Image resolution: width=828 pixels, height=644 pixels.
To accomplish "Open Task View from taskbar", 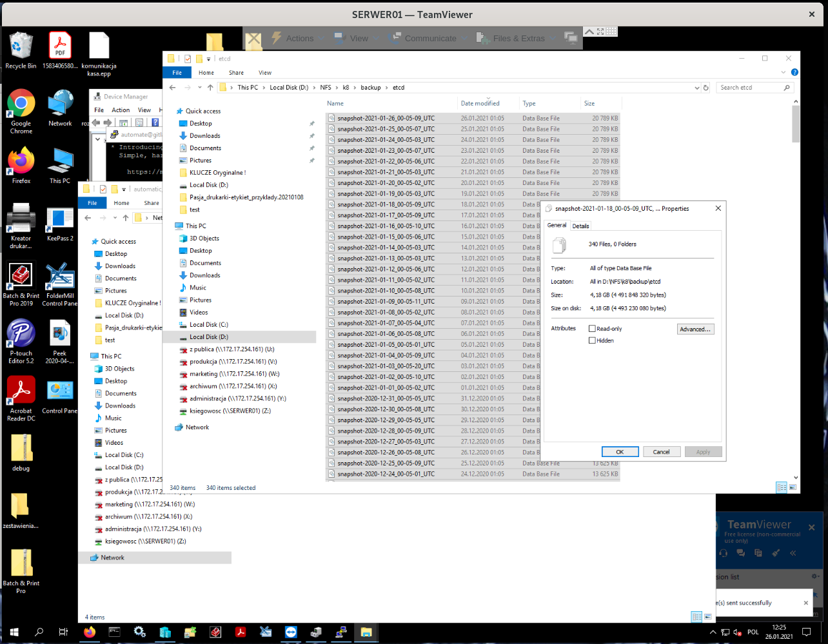I will [x=63, y=632].
